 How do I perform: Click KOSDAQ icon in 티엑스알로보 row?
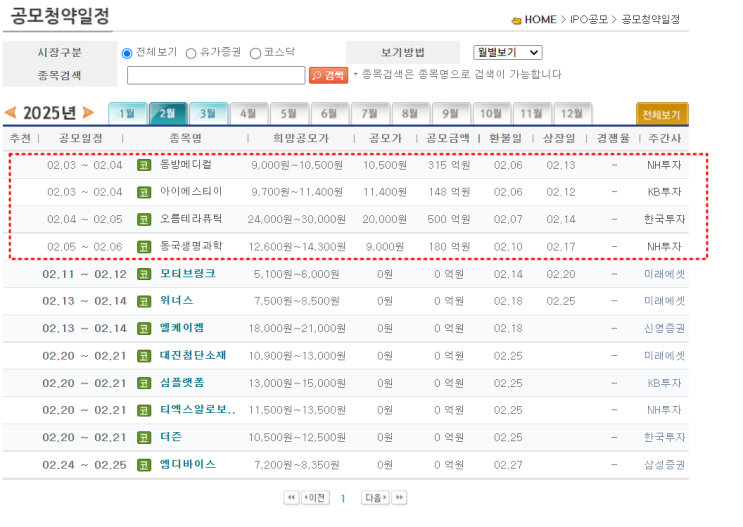pyautogui.click(x=144, y=410)
